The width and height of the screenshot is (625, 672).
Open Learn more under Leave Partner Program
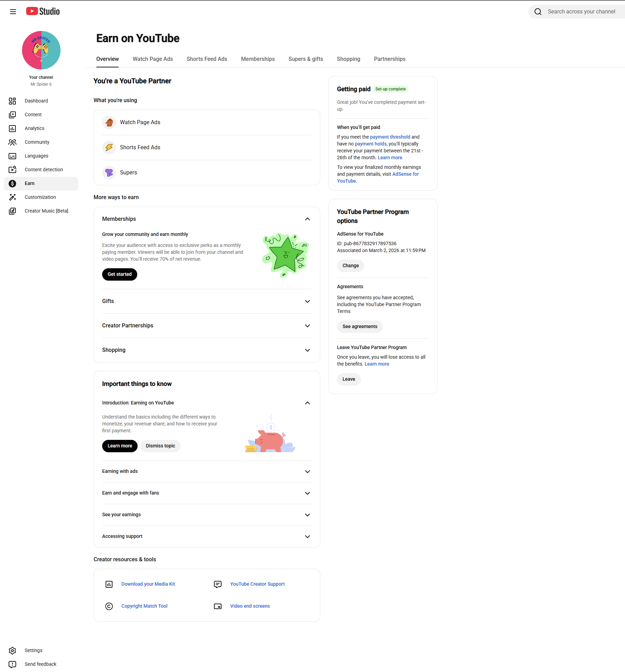pos(377,364)
